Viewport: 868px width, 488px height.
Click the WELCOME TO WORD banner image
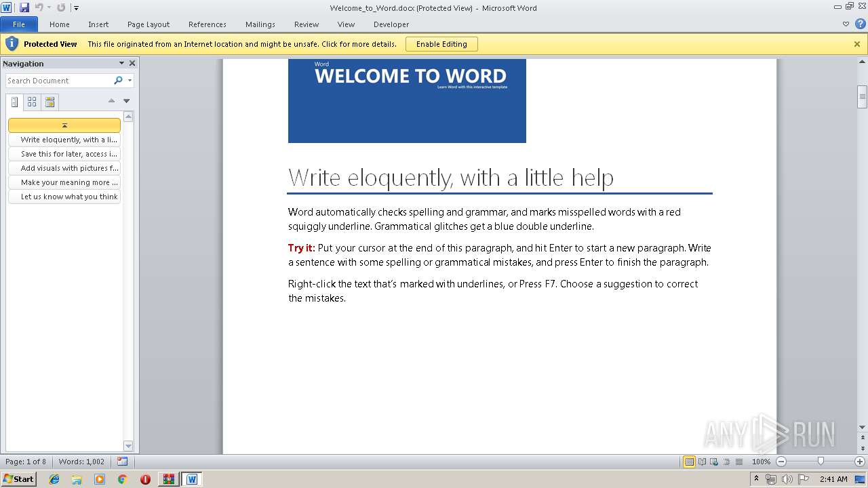point(407,100)
